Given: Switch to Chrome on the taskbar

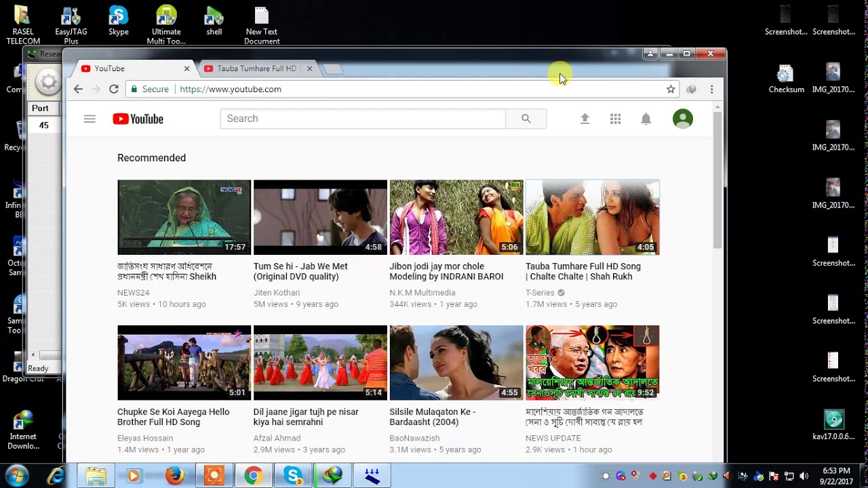Looking at the screenshot, I should tap(254, 476).
